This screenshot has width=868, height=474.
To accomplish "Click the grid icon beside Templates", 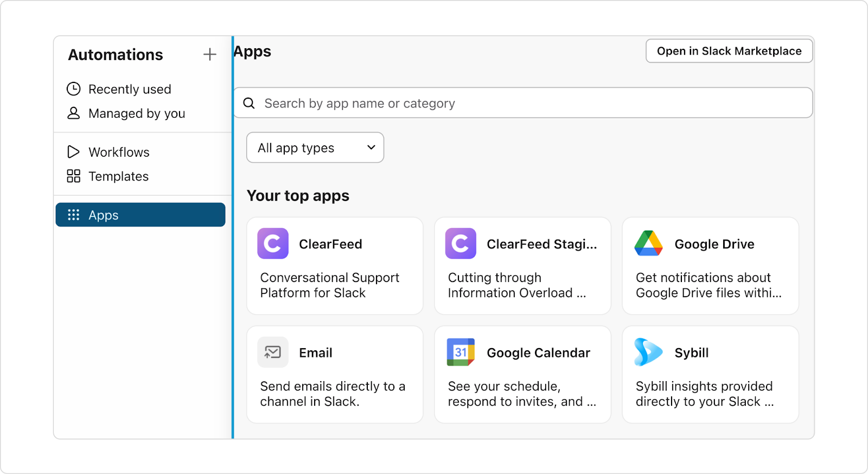I will [x=73, y=176].
